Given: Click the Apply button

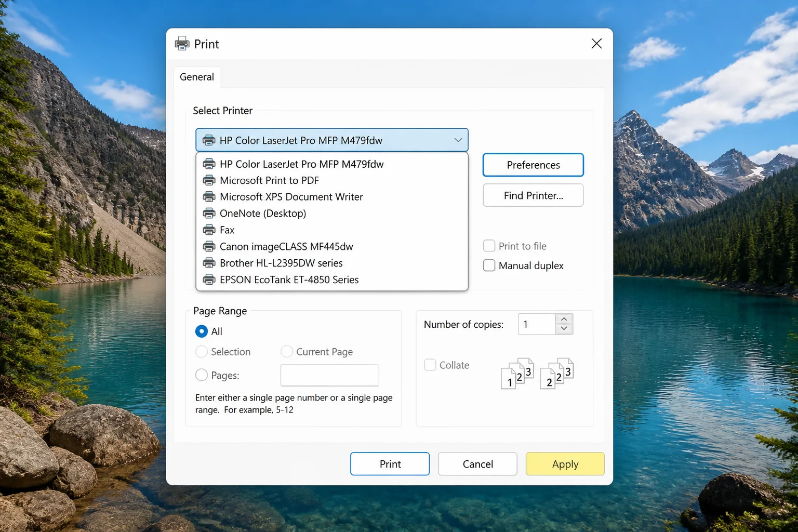Looking at the screenshot, I should click(565, 464).
